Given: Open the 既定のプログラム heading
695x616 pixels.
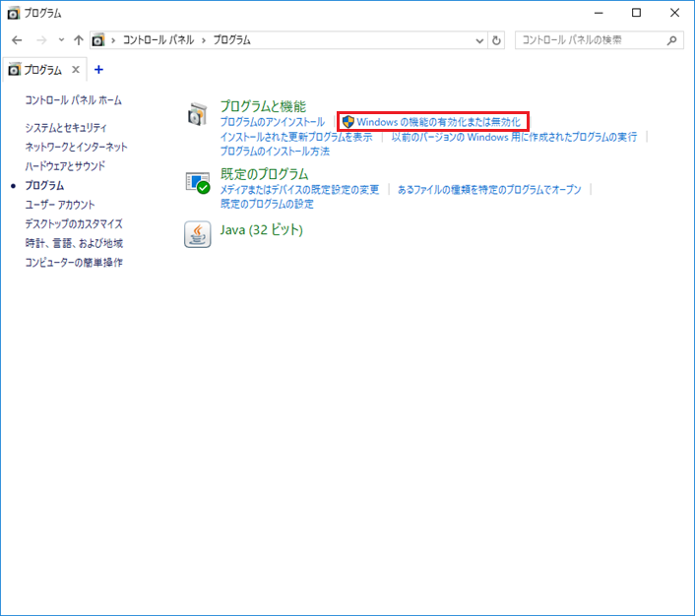Looking at the screenshot, I should 265,174.
